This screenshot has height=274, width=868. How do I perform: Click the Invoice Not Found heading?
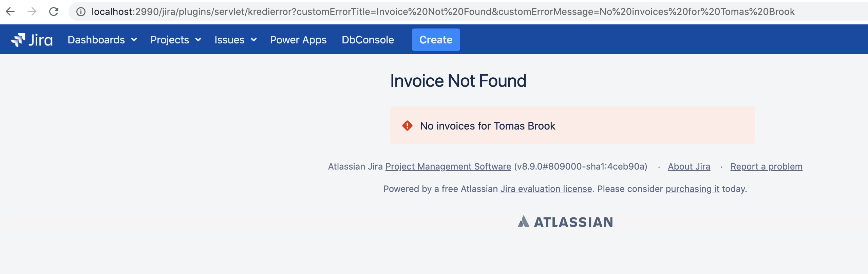(x=458, y=81)
